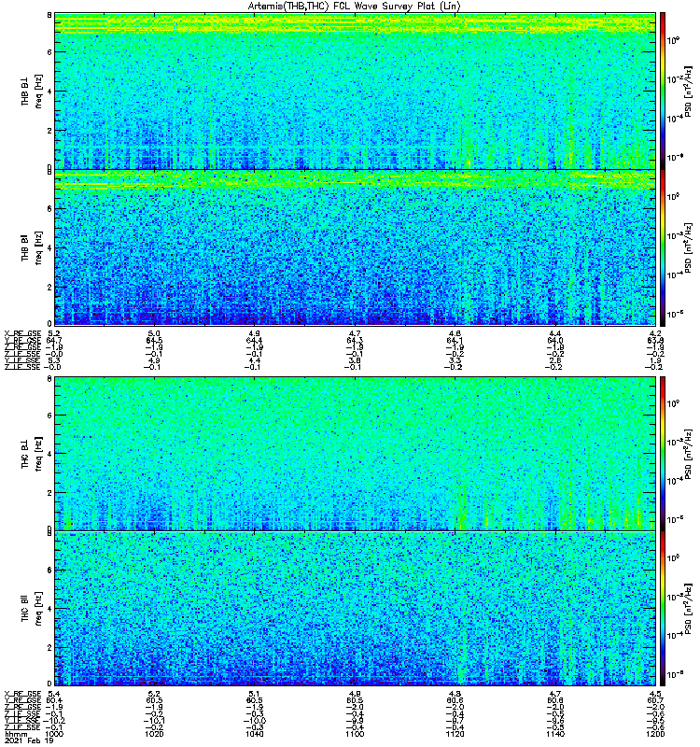This screenshot has width=700, height=747.
Task: Click the '64.5' ephemeris value
Action: (x=154, y=340)
